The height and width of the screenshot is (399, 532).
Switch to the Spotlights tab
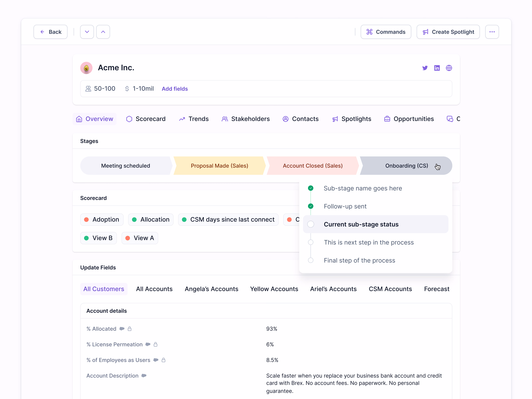coord(352,119)
